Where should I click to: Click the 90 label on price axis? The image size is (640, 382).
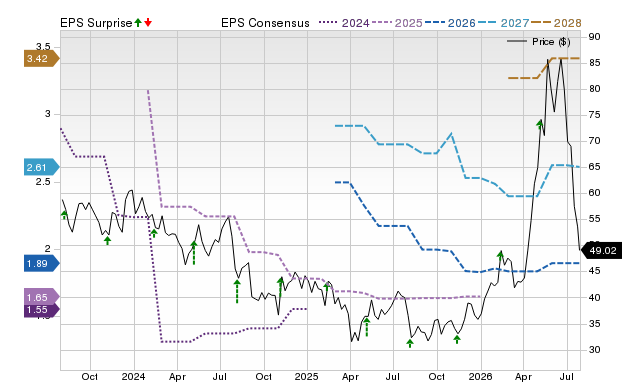pyautogui.click(x=594, y=37)
